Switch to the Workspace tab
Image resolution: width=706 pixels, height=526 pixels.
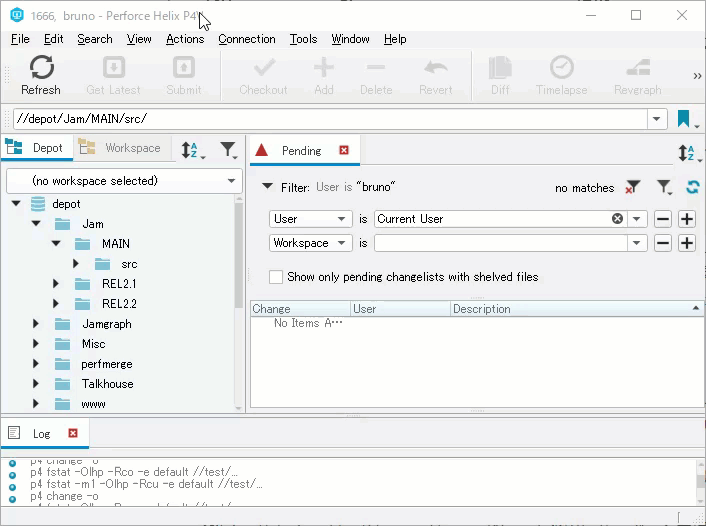click(122, 148)
